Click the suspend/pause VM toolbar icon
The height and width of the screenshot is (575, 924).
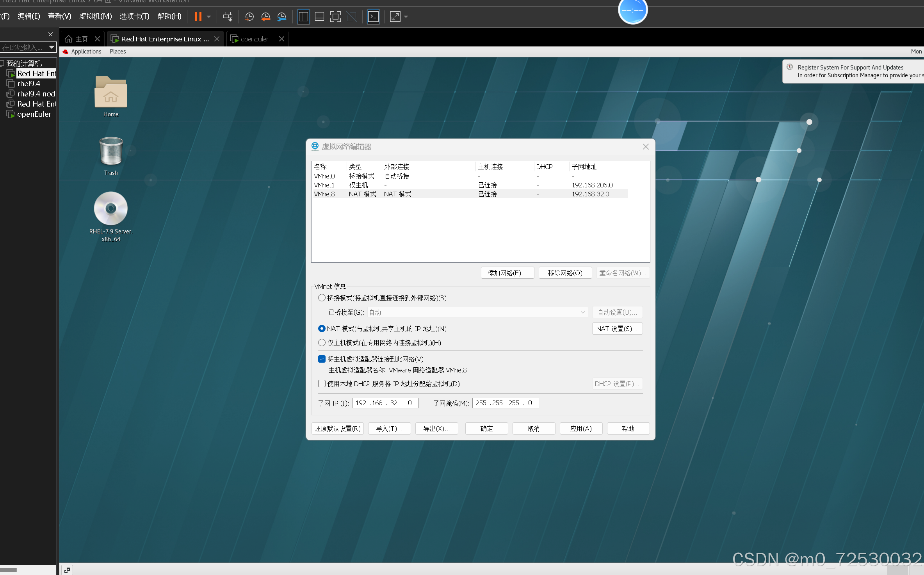coord(198,17)
